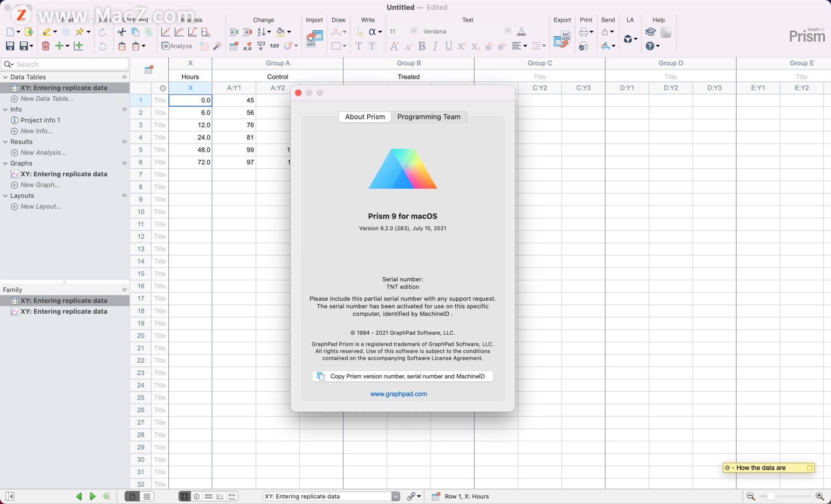Image resolution: width=831 pixels, height=504 pixels.
Task: Click New Data Table... in navigator
Action: (x=46, y=99)
